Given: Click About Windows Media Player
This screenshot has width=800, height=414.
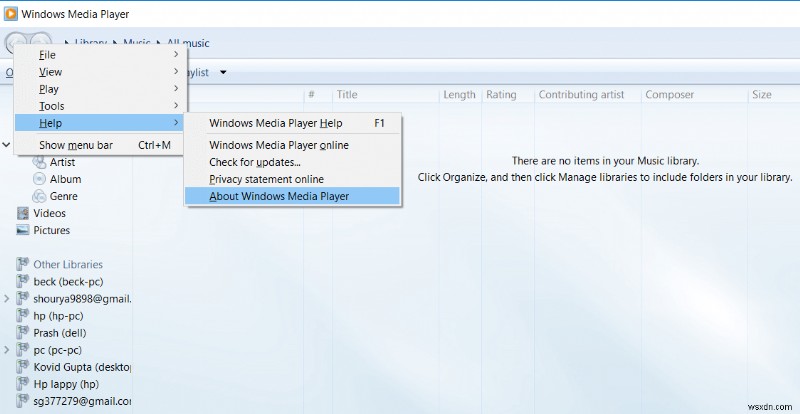Looking at the screenshot, I should click(x=292, y=196).
